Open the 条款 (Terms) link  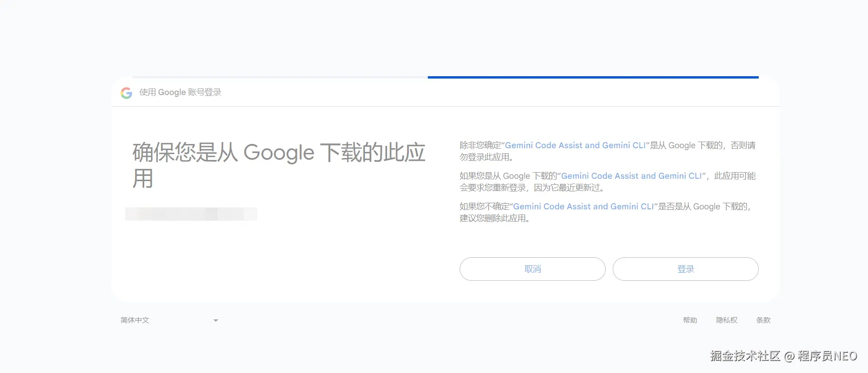click(763, 320)
